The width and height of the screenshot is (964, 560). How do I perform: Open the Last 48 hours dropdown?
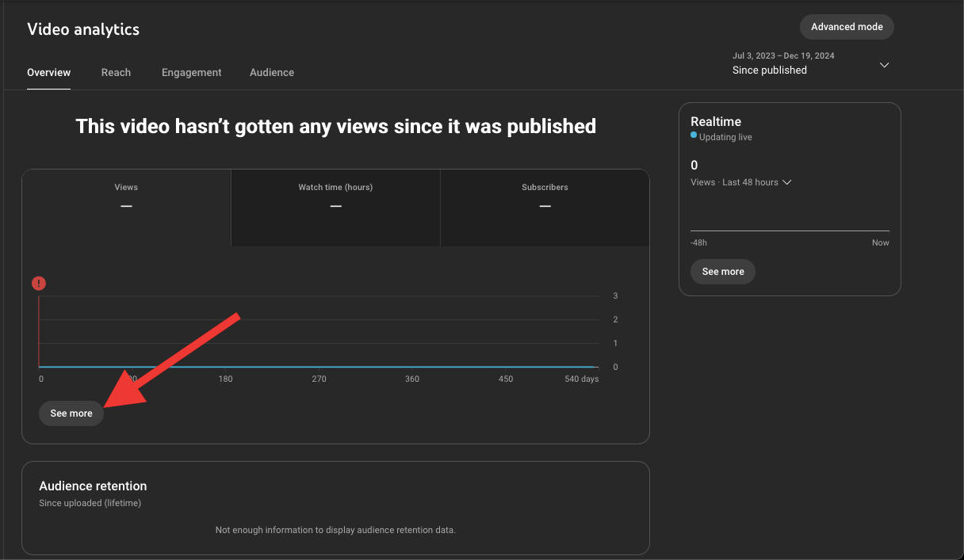tap(786, 181)
